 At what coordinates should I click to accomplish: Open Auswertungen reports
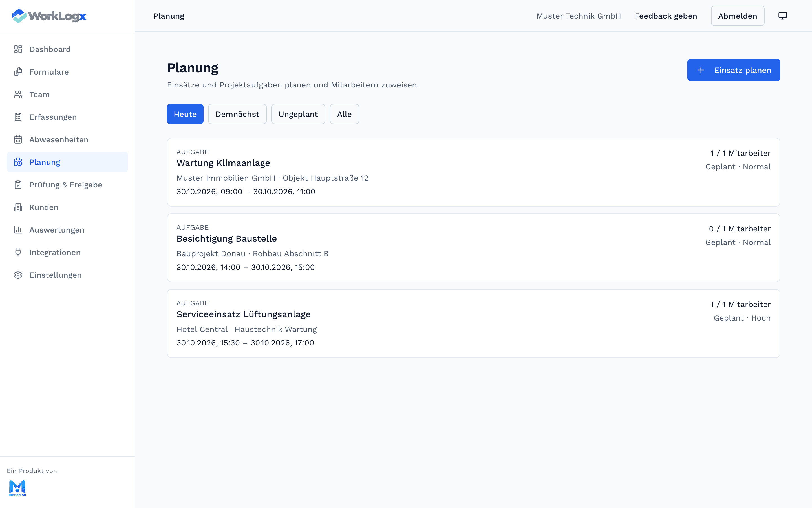[x=67, y=230]
